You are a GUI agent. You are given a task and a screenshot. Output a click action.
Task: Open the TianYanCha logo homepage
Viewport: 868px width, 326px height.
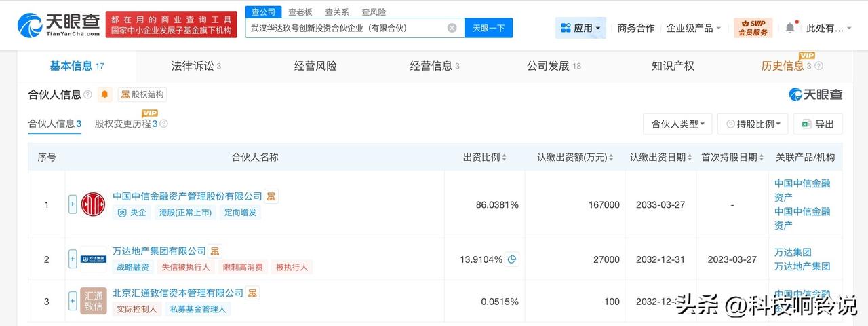57,24
